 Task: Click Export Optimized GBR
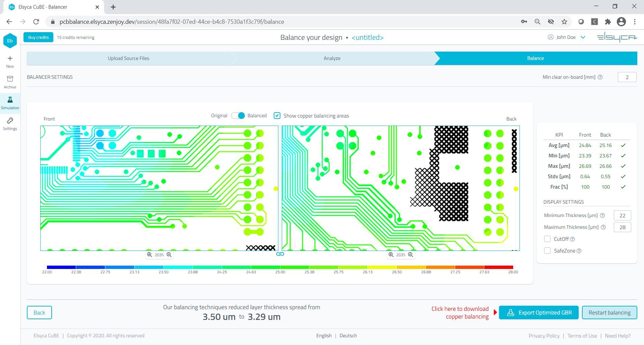[x=539, y=313]
